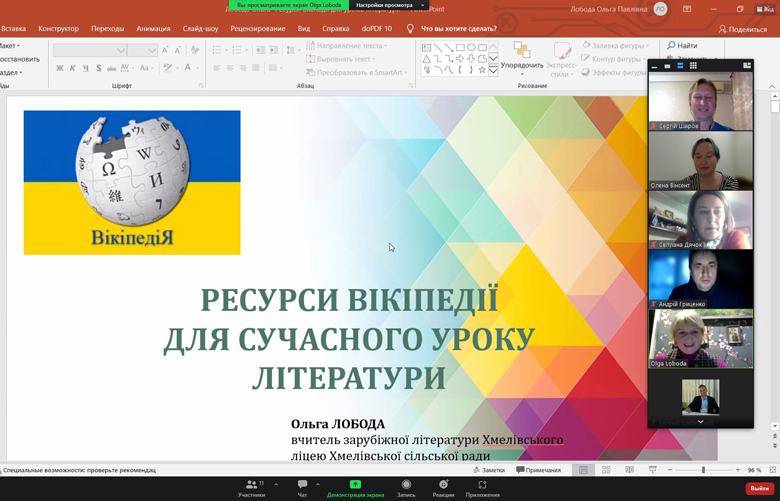Viewport: 780px width, 501px height.
Task: Open the Рецензирование ribbon tab
Action: [x=258, y=29]
